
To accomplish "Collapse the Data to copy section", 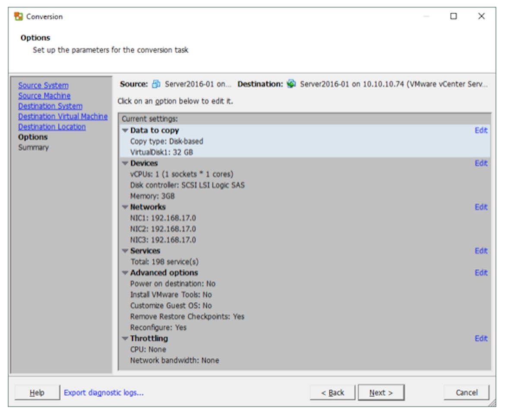I will coord(125,130).
